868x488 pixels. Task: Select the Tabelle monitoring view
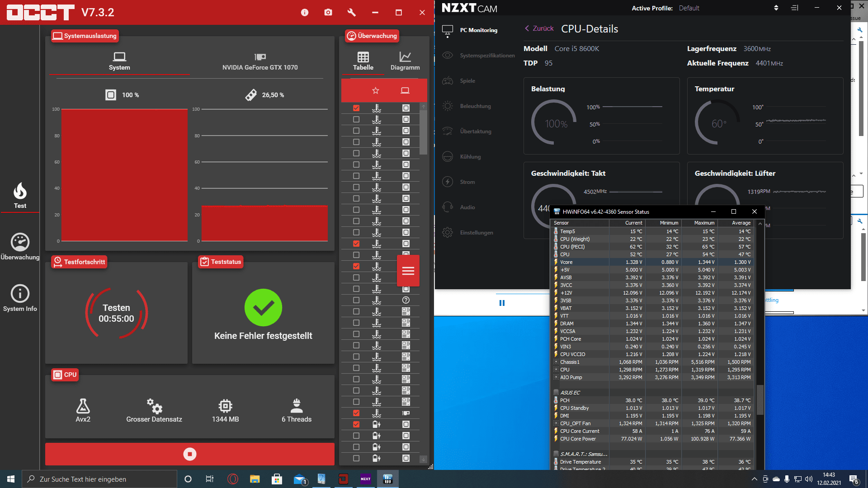point(363,61)
